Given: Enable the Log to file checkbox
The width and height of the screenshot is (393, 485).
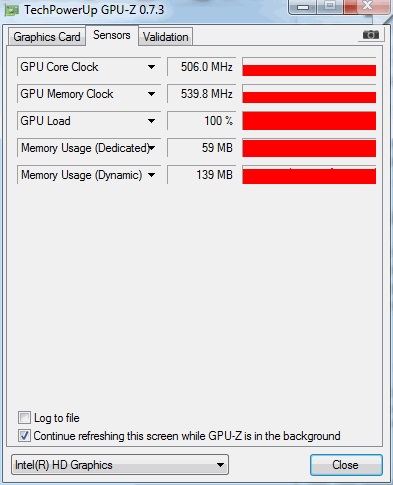Looking at the screenshot, I should [x=24, y=417].
